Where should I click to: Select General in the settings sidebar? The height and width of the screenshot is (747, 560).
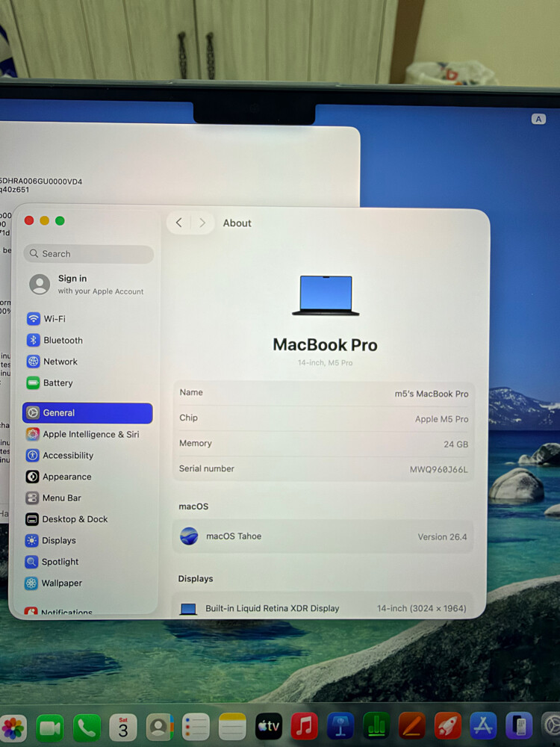[x=87, y=412]
